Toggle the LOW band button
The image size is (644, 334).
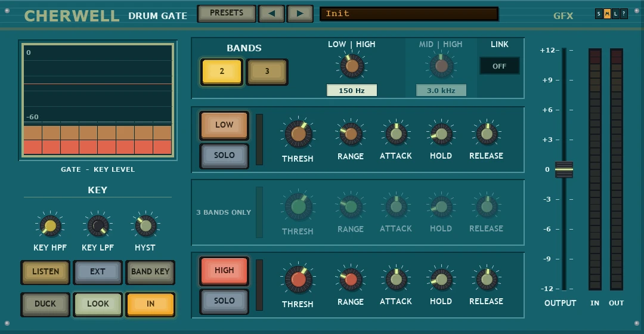pyautogui.click(x=224, y=125)
